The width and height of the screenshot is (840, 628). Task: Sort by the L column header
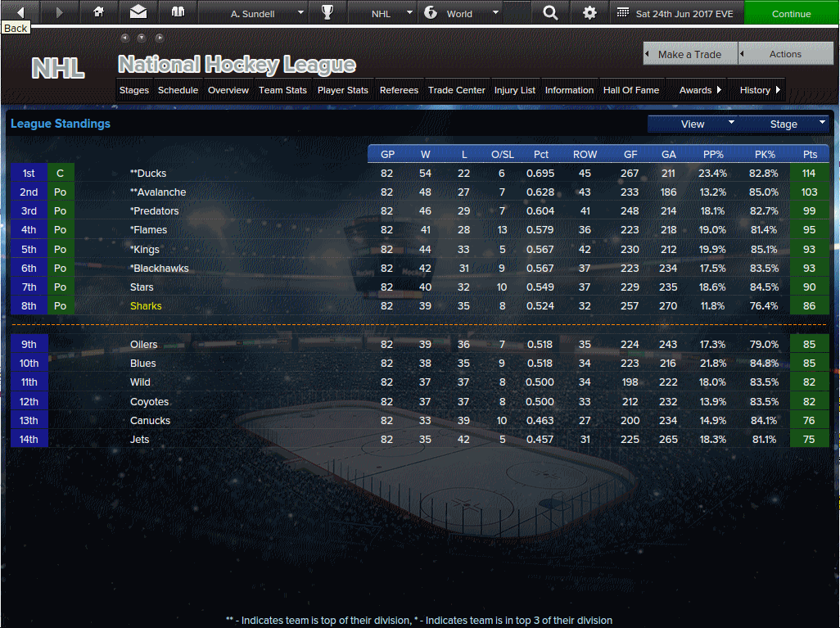pyautogui.click(x=464, y=154)
